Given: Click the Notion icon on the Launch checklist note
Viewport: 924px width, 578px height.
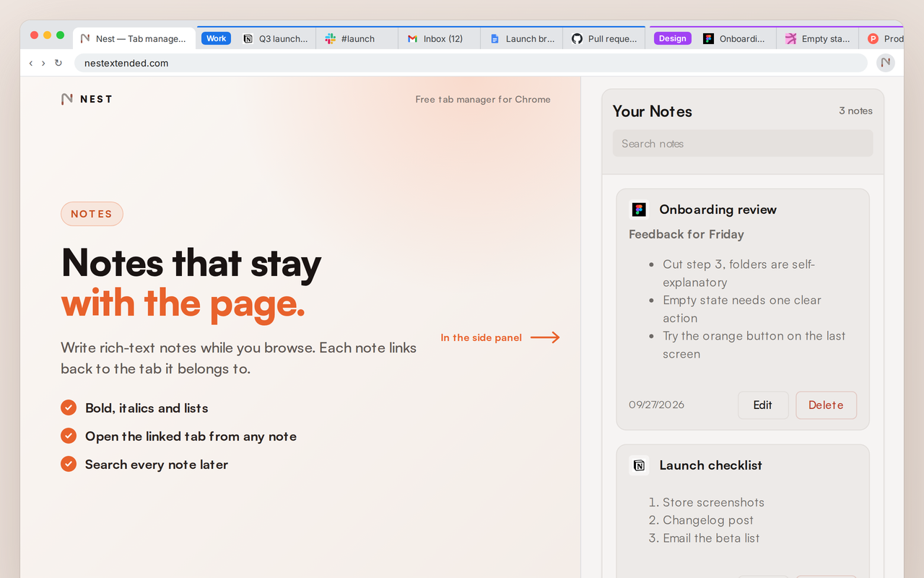Looking at the screenshot, I should (x=639, y=465).
